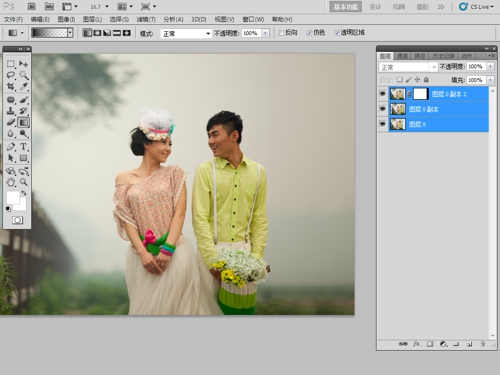Hide layer 图层 0 副本 2
This screenshot has width=500, height=375.
click(382, 94)
